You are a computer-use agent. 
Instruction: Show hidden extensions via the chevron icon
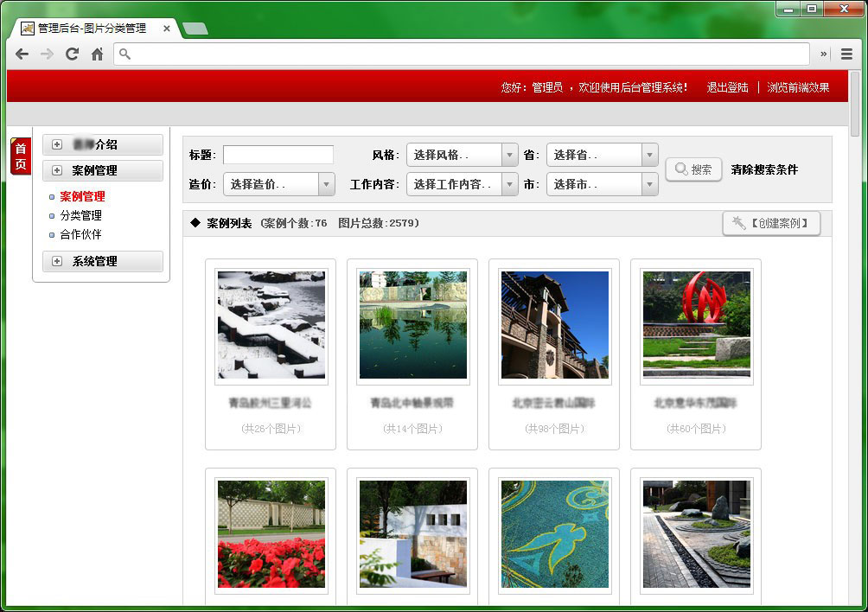coord(824,54)
